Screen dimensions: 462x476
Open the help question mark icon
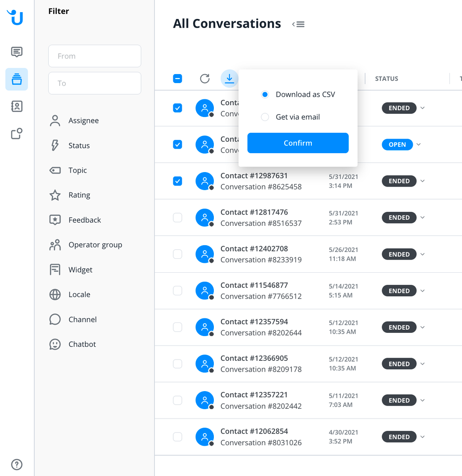click(17, 464)
